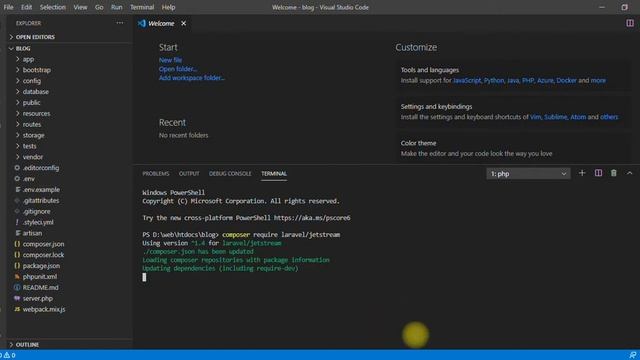Viewport: 640px width, 360px height.
Task: Click the package.json file icon
Action: tap(17, 266)
